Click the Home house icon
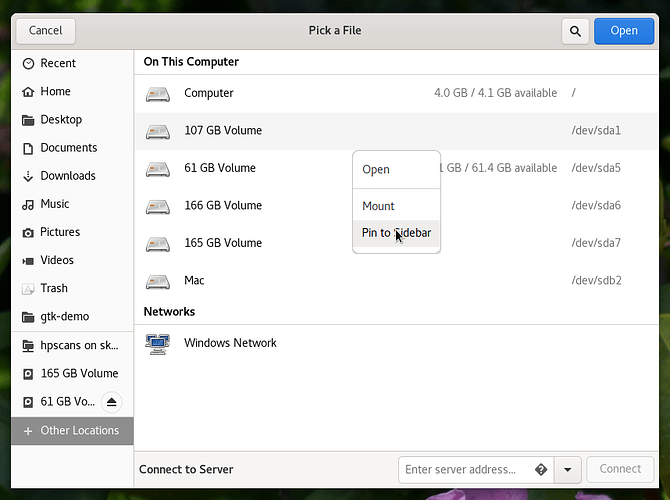The height and width of the screenshot is (500, 670). coord(28,92)
